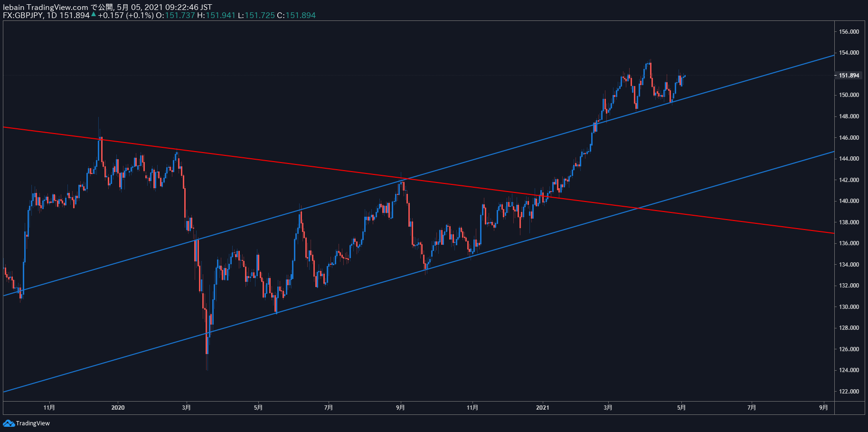Click the 3月 label after 2021
Image resolution: width=868 pixels, height=432 pixels.
pos(608,408)
